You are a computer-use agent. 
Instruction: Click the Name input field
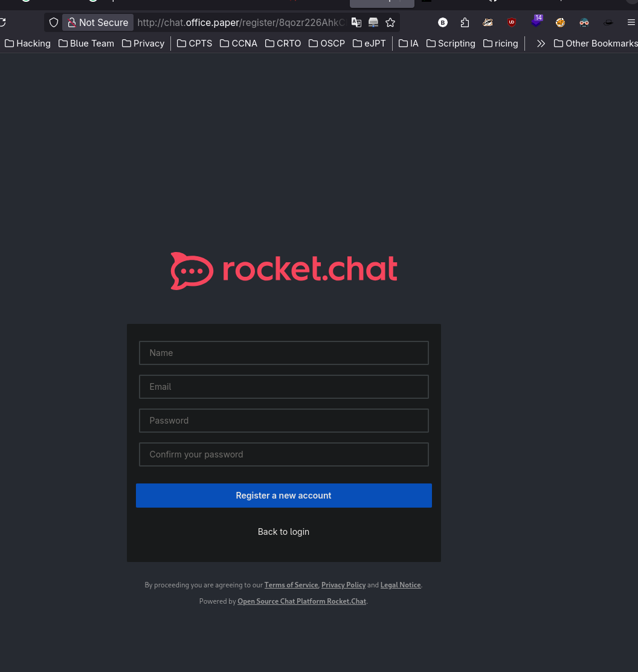click(283, 353)
